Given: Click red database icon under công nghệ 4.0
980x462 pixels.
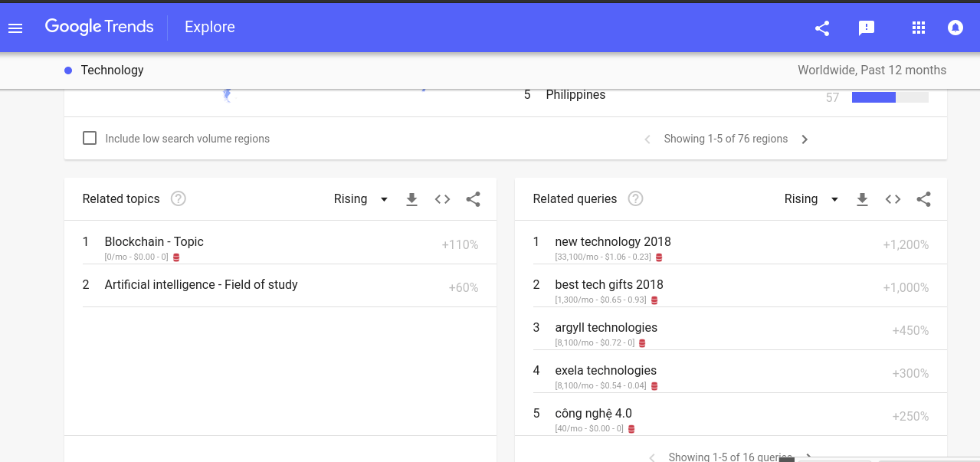Looking at the screenshot, I should point(631,429).
